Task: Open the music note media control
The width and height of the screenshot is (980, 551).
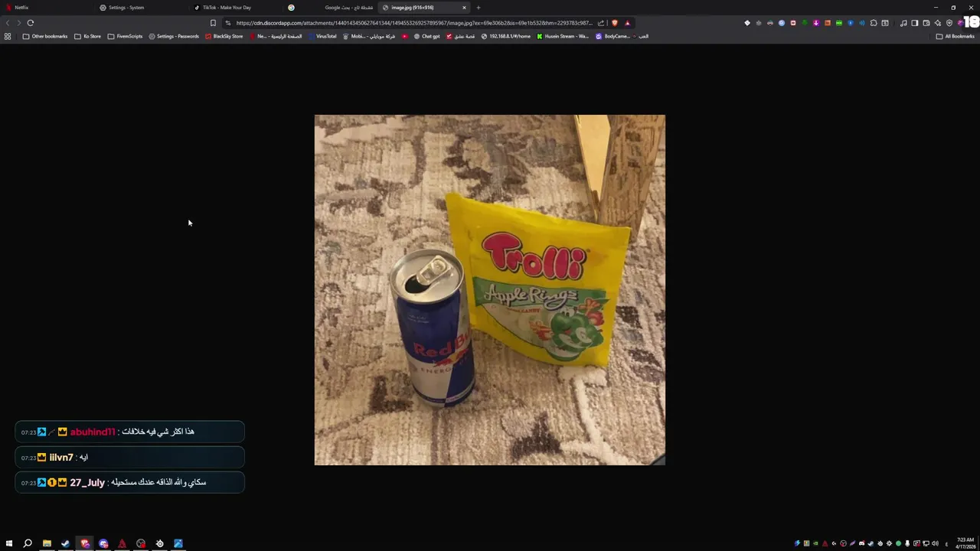Action: click(x=903, y=23)
